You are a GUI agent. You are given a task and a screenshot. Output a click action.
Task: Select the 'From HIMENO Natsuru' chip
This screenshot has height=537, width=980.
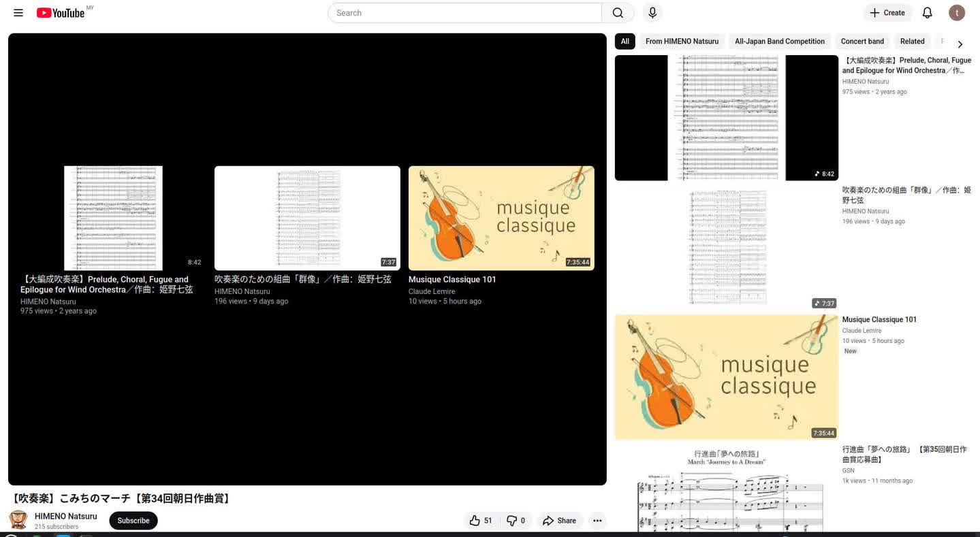pos(682,42)
